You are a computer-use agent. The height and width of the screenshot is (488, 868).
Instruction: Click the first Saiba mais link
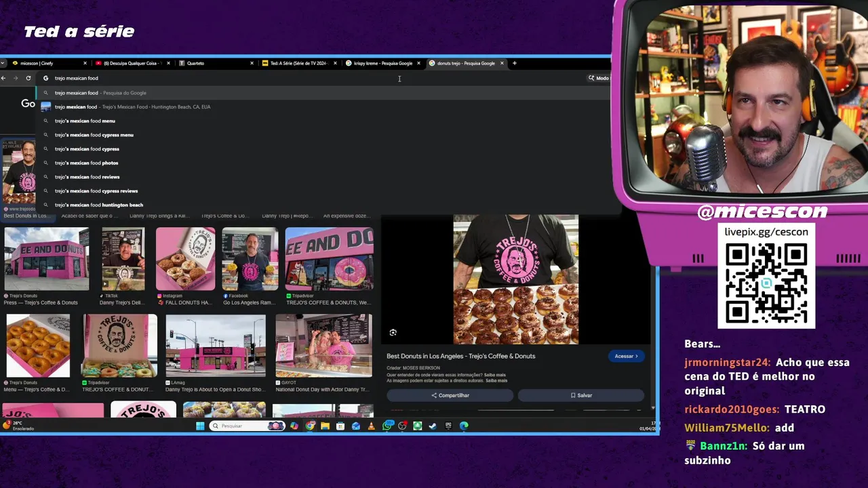click(x=495, y=375)
